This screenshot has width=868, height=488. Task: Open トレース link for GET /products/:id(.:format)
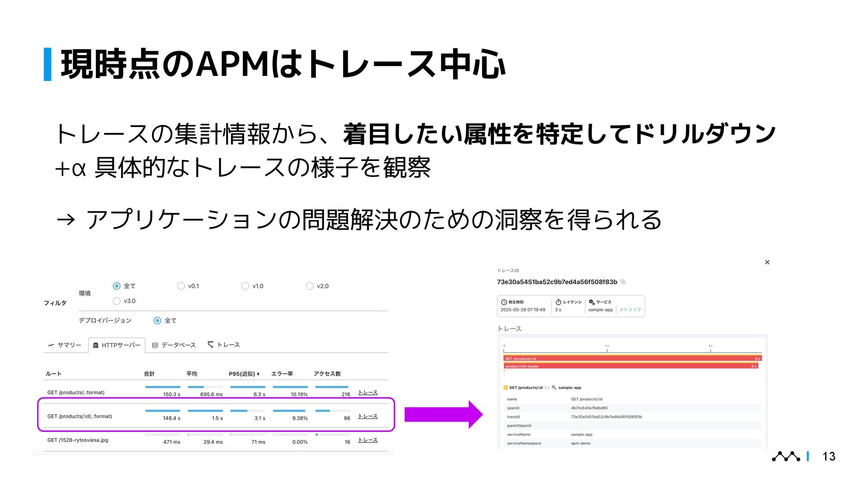tap(368, 416)
